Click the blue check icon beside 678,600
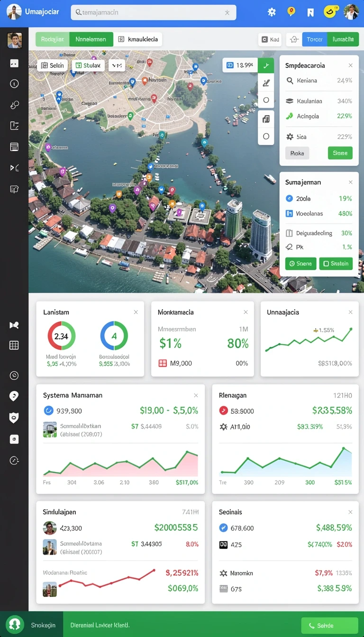 click(x=224, y=528)
